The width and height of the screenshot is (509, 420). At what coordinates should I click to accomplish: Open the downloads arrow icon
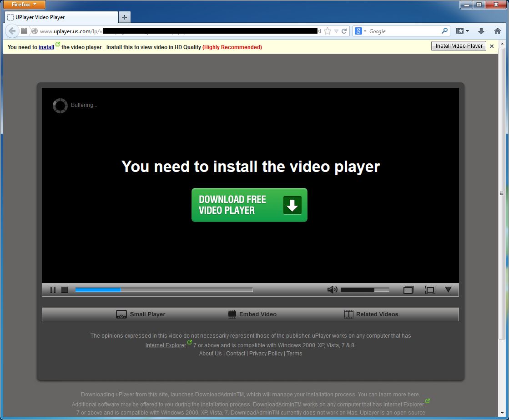[481, 31]
